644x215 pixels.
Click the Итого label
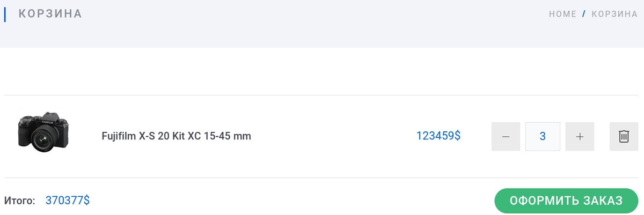[x=19, y=201]
